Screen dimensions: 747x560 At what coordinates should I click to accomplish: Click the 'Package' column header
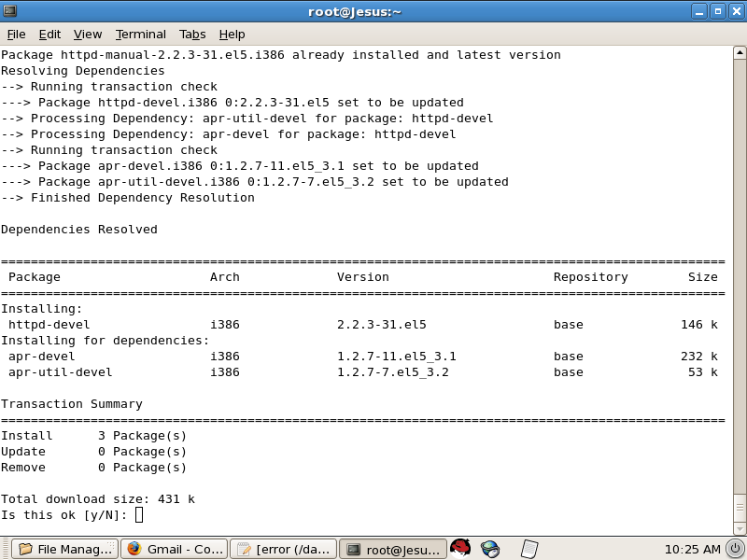35,277
